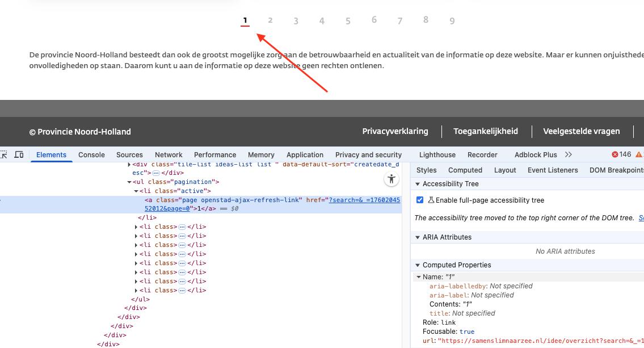Open the Privacyverklaring footer link

tap(395, 131)
